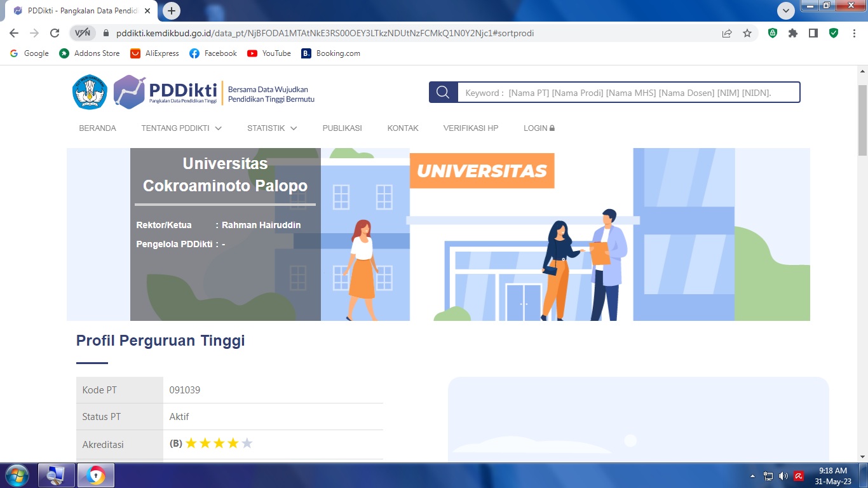868x488 pixels.
Task: Open the Google bookmark
Action: [29, 53]
